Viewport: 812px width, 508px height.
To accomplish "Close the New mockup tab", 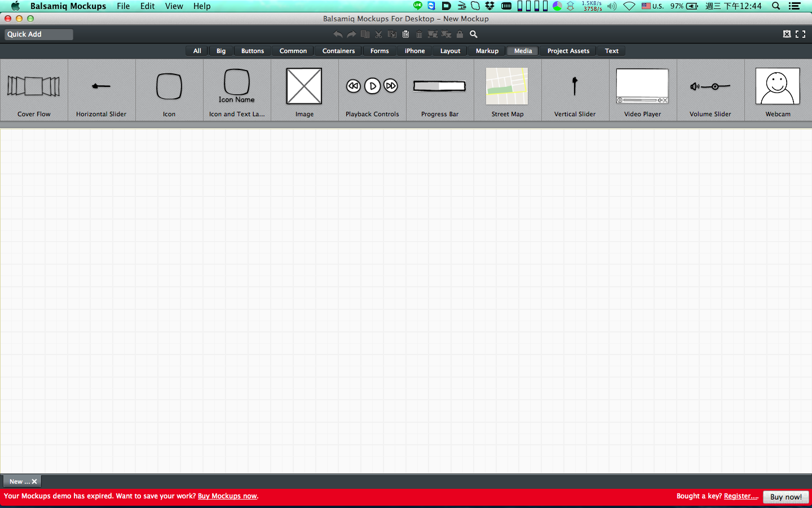I will pyautogui.click(x=34, y=481).
